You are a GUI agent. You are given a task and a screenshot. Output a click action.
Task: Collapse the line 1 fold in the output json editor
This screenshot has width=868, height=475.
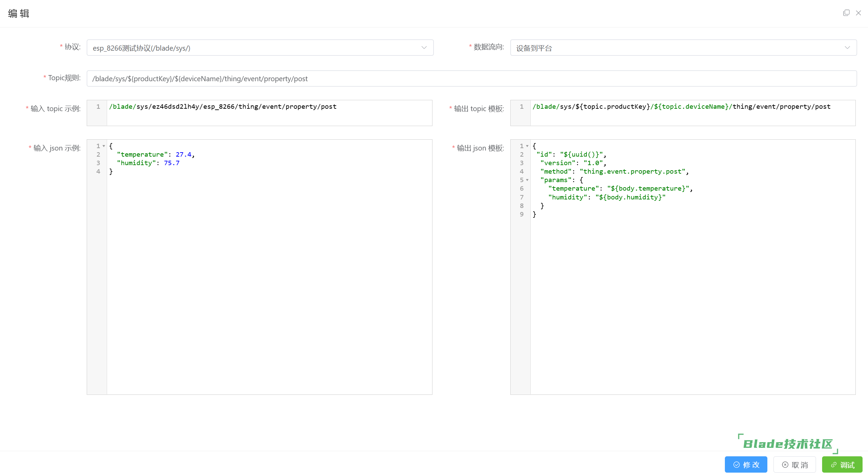527,146
